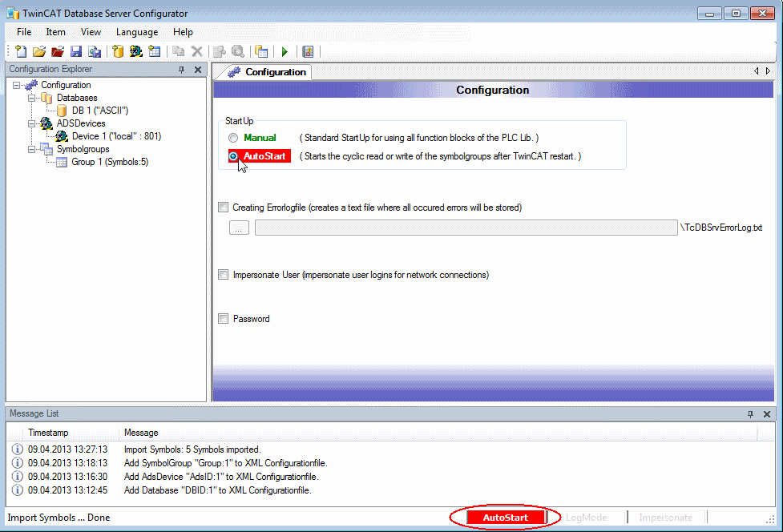This screenshot has width=783, height=532.
Task: Select the 'Add AdsDevice "AdsID:1"' message row
Action: [220, 477]
